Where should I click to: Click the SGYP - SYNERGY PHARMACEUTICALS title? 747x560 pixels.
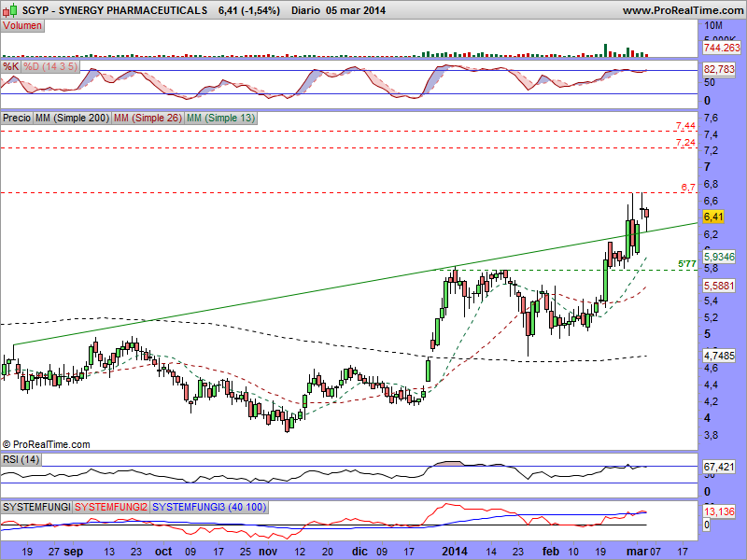[x=115, y=10]
